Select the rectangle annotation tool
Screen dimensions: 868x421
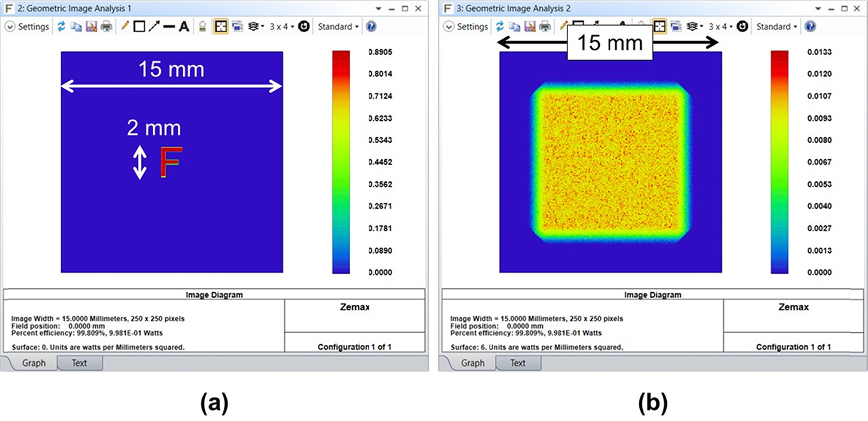pos(139,26)
